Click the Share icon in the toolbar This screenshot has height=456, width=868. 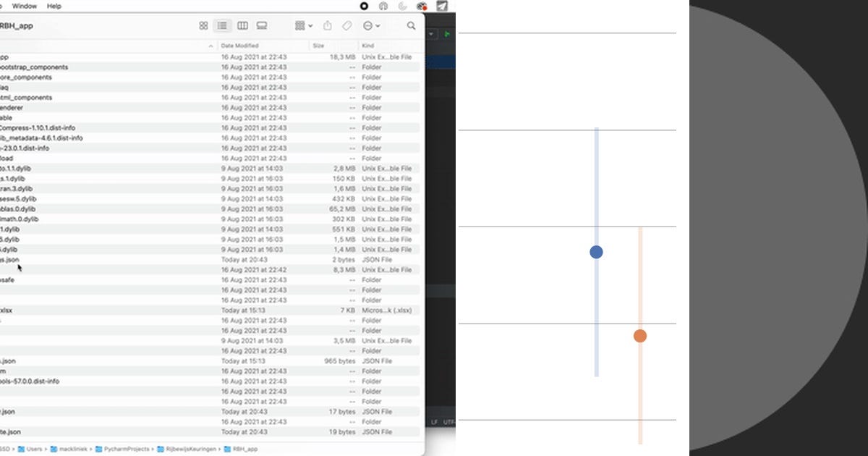click(328, 25)
